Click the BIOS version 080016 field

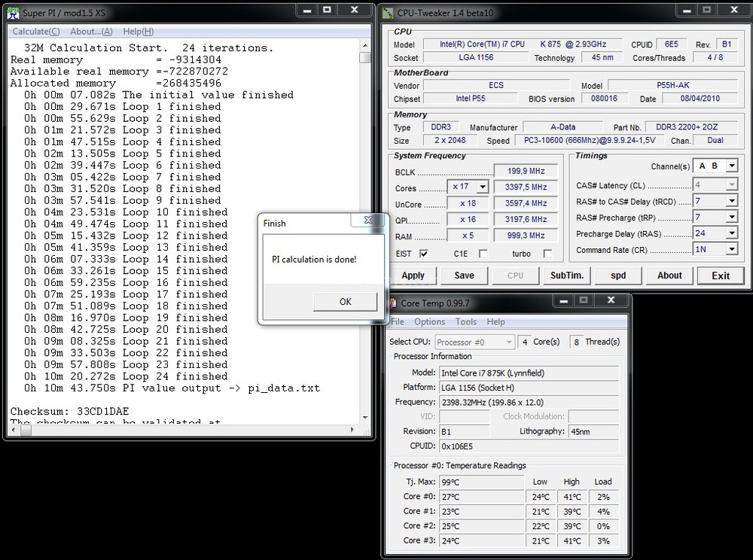pyautogui.click(x=604, y=99)
